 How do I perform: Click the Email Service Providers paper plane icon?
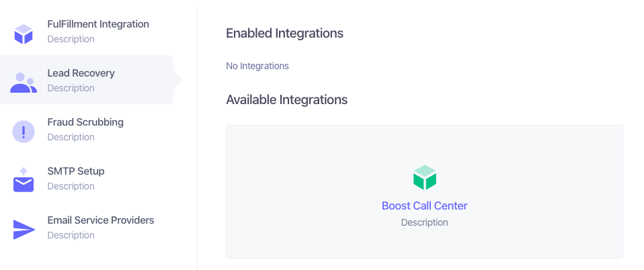tap(24, 230)
